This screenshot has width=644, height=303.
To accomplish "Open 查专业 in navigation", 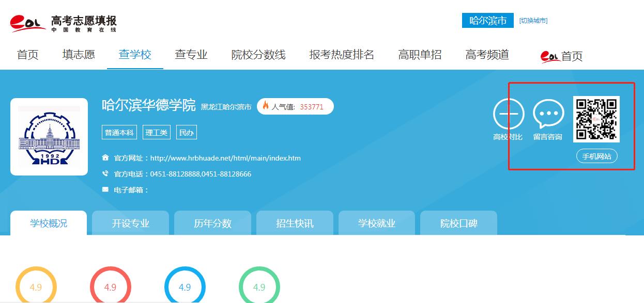I will 191,55.
